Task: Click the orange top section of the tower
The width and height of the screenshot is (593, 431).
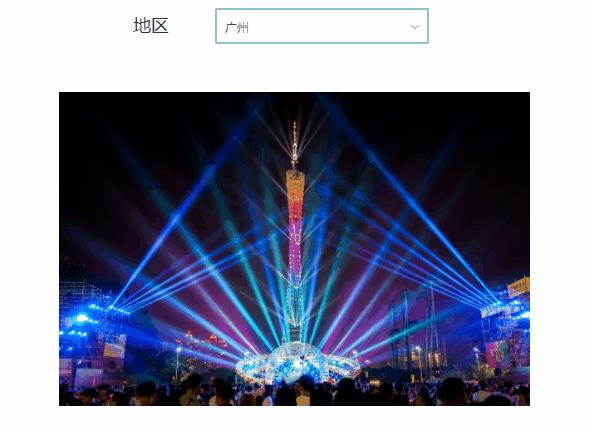Action: tap(295, 184)
